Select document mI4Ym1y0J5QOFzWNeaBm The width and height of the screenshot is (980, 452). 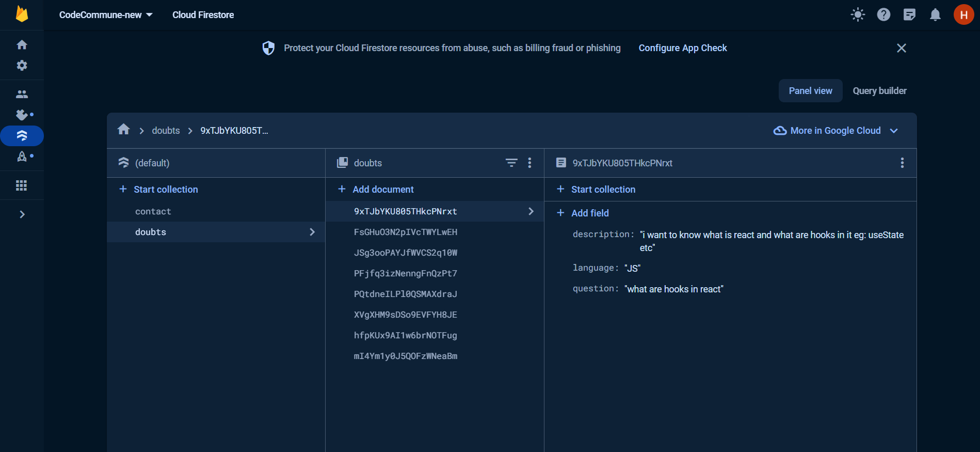[x=435, y=356]
